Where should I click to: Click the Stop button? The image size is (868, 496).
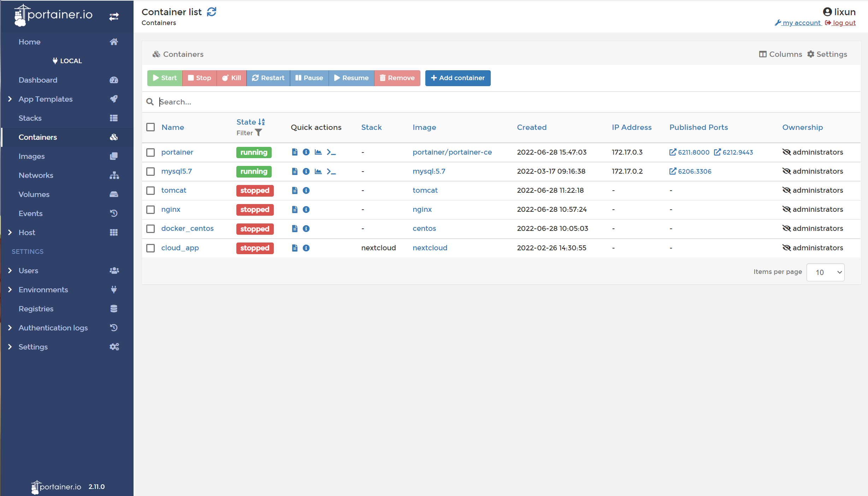click(199, 78)
